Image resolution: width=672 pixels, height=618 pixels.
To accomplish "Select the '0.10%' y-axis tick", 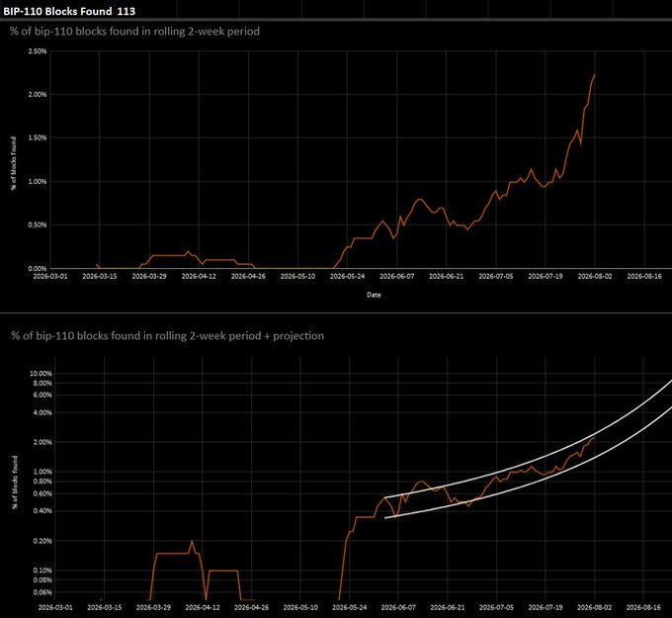I will (42, 571).
